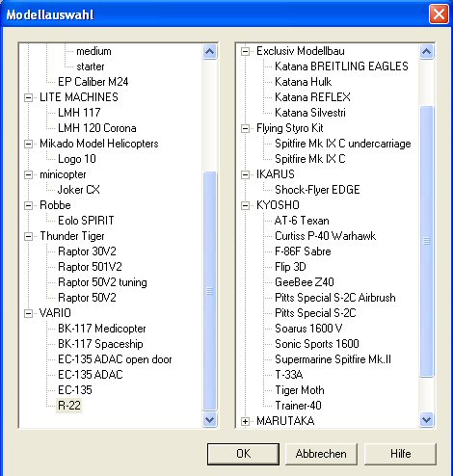The width and height of the screenshot is (453, 476).
Task: Close the Modellauswahl dialog
Action: (x=439, y=14)
